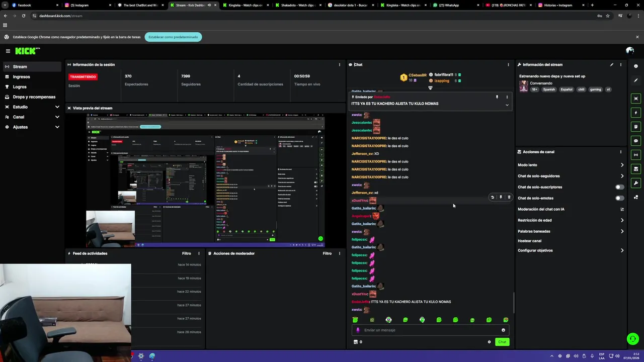Open Drops y recompensas in the sidebar

pyautogui.click(x=32, y=97)
